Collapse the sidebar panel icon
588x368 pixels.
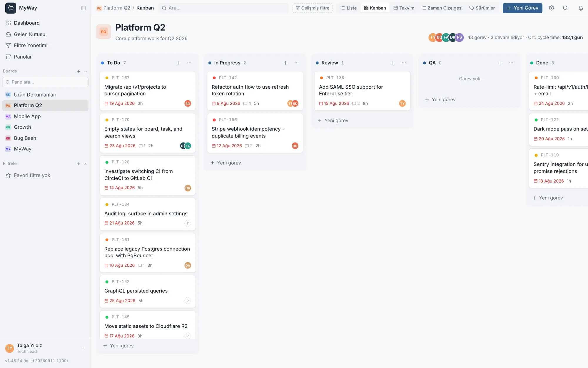point(83,8)
